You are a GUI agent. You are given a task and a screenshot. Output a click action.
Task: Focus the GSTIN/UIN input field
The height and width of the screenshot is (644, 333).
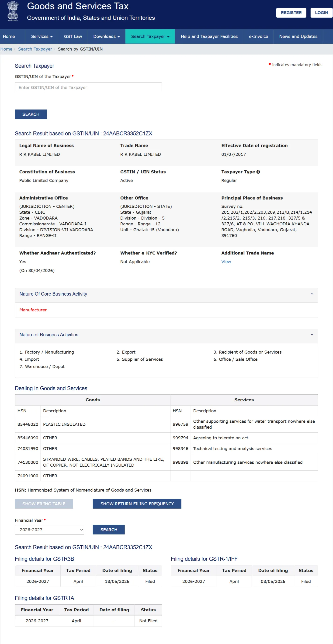(x=88, y=87)
